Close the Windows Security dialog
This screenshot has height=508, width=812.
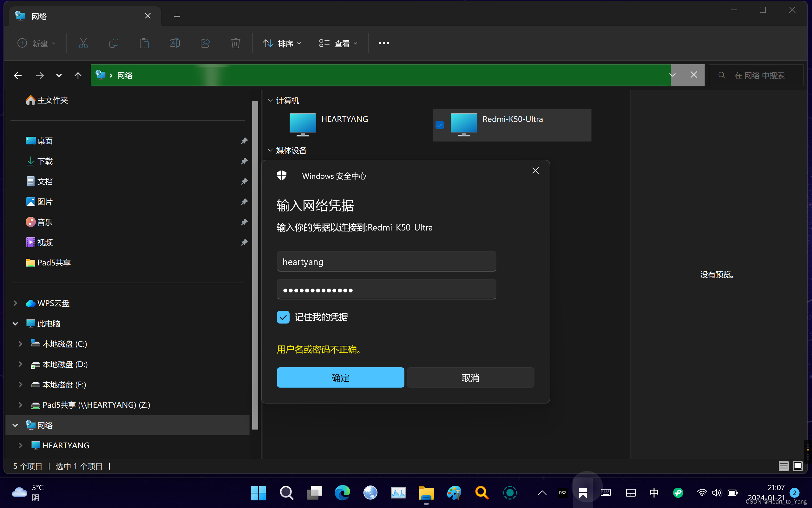coord(535,171)
